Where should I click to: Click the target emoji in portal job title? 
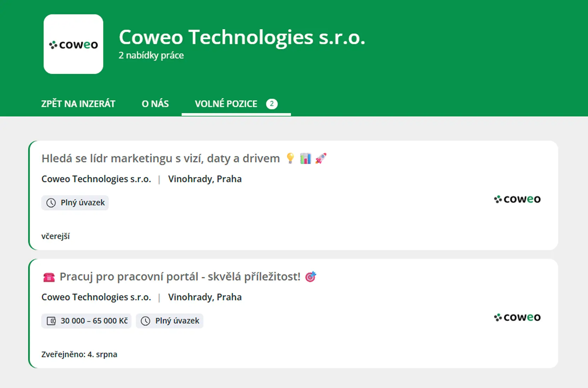click(311, 276)
